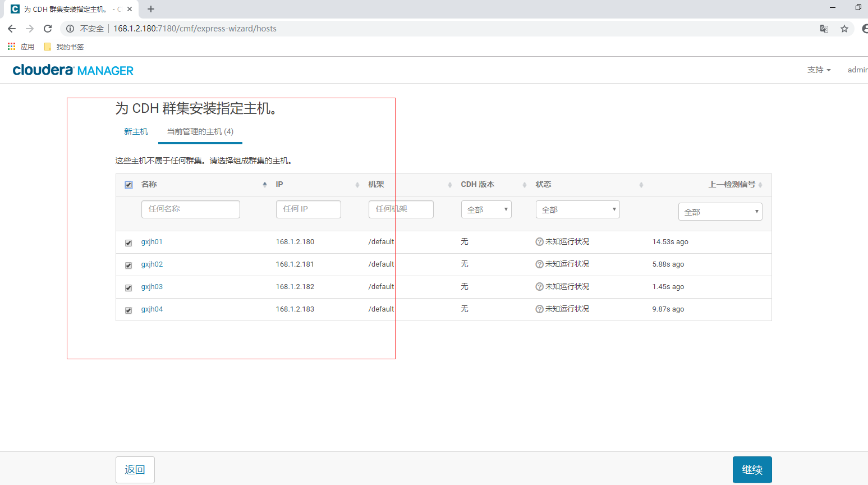This screenshot has height=485, width=868.
Task: Open 状态 filter dropdown
Action: click(x=578, y=209)
